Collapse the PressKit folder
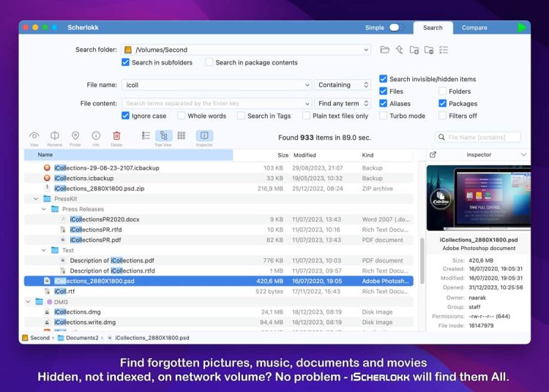The height and width of the screenshot is (392, 549). coord(36,198)
